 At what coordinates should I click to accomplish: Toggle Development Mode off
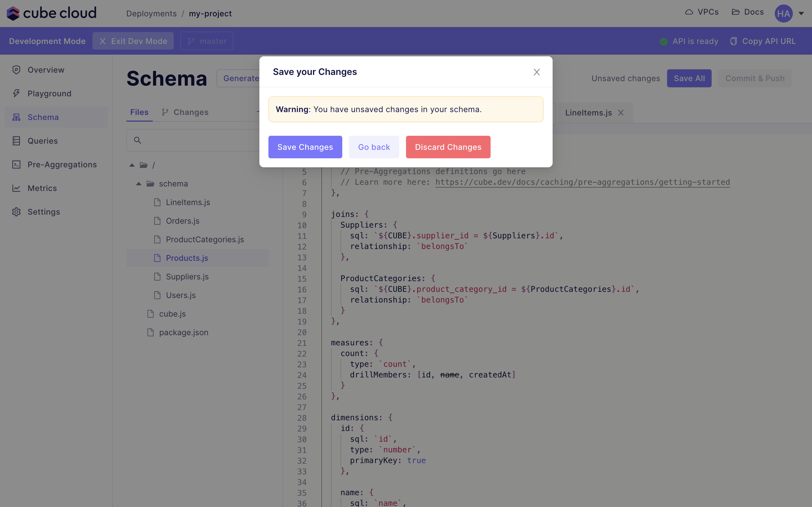click(x=133, y=41)
